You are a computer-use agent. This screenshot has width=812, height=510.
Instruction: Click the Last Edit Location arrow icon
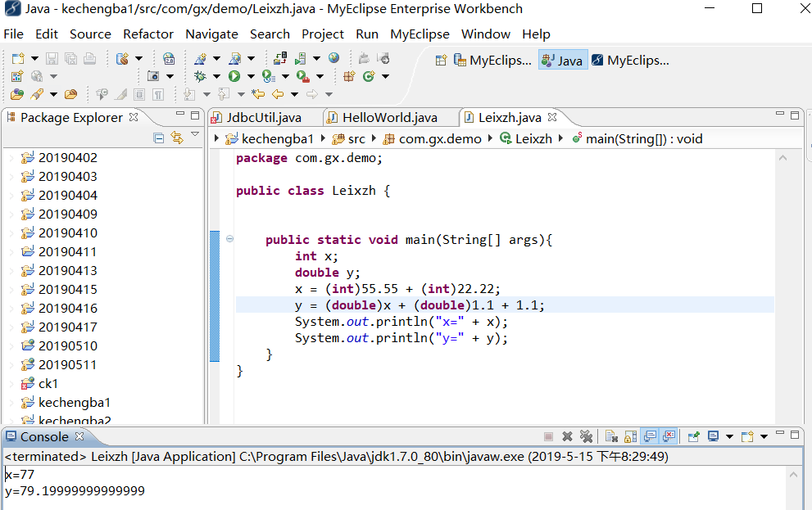tap(258, 94)
